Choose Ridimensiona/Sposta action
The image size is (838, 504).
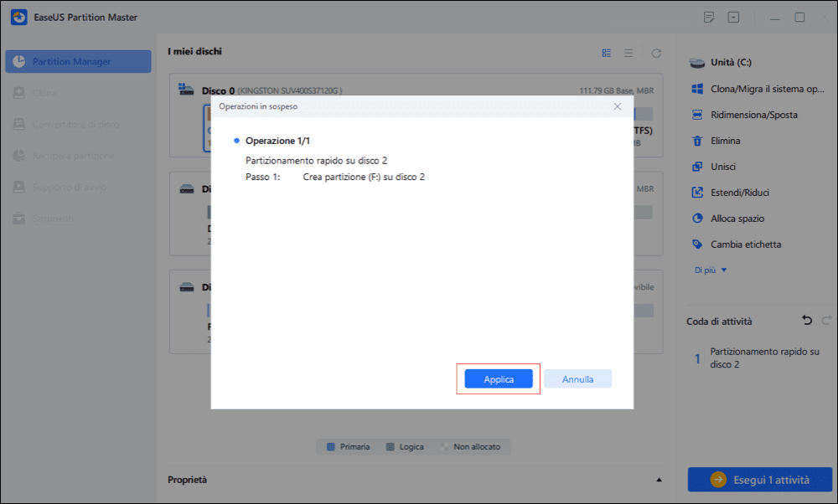[x=753, y=115]
